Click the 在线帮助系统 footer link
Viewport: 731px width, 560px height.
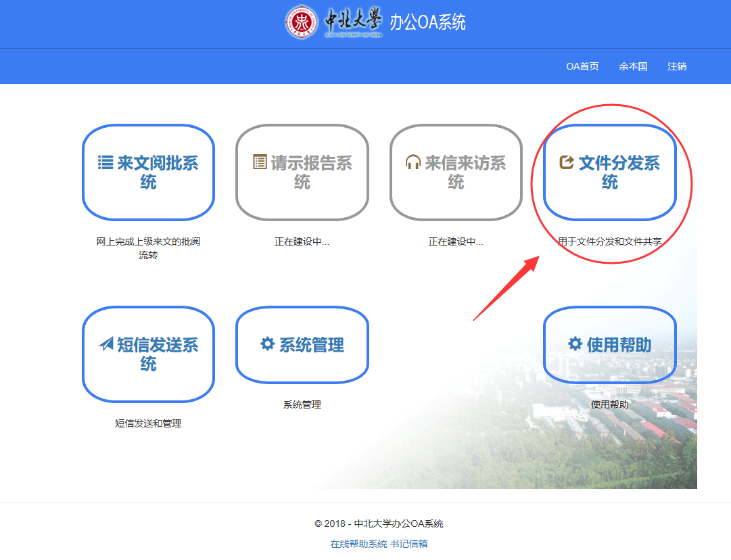pos(358,544)
